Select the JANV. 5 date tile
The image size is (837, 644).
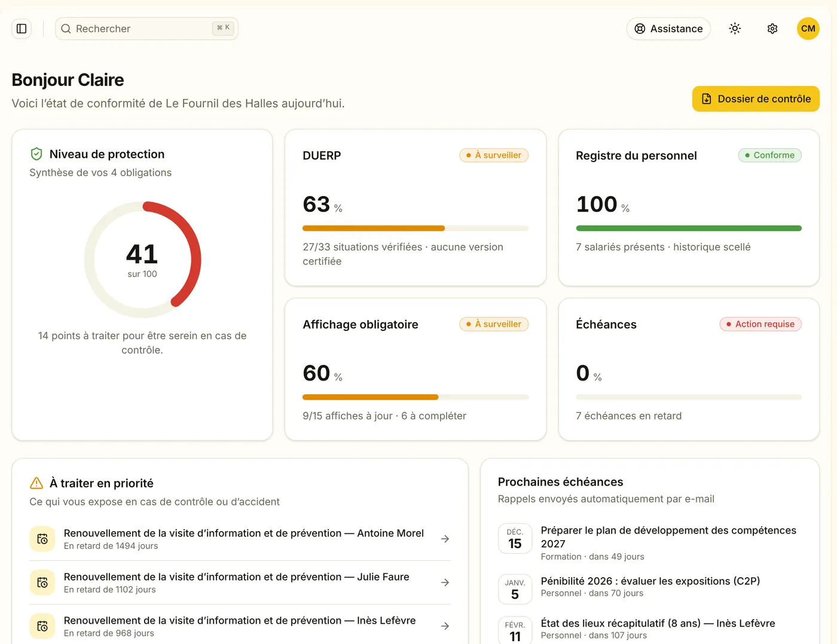pos(515,590)
